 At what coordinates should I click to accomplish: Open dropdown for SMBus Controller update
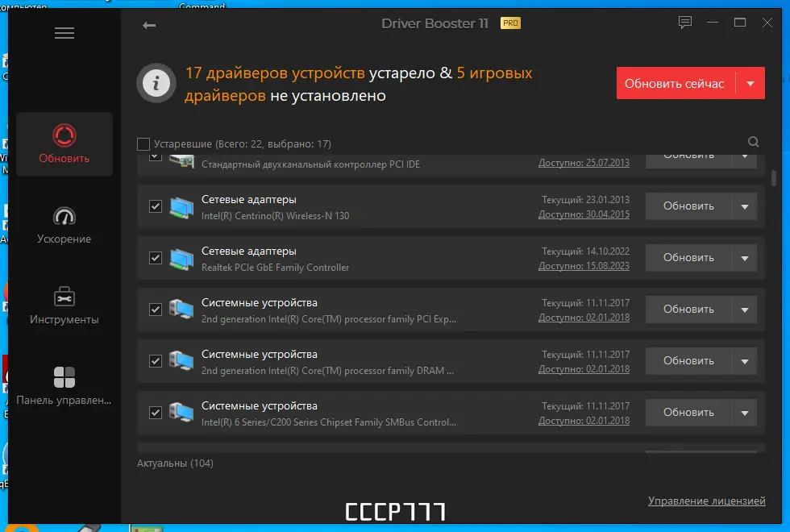[x=745, y=413]
